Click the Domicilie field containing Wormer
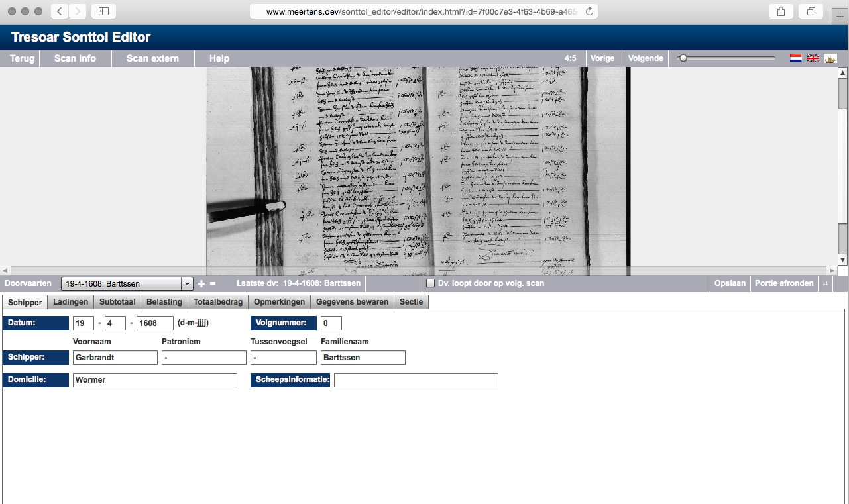Screen dimensions: 849x504 (x=154, y=380)
